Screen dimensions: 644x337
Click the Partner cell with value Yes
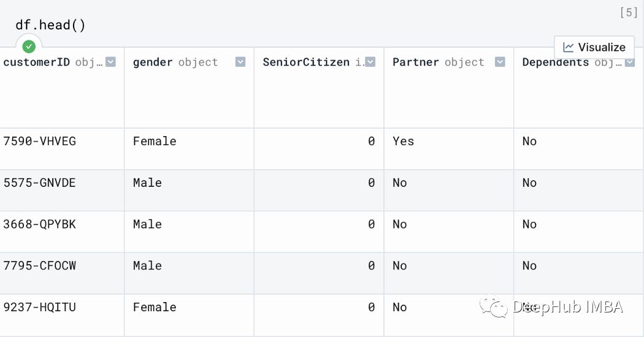(x=404, y=142)
